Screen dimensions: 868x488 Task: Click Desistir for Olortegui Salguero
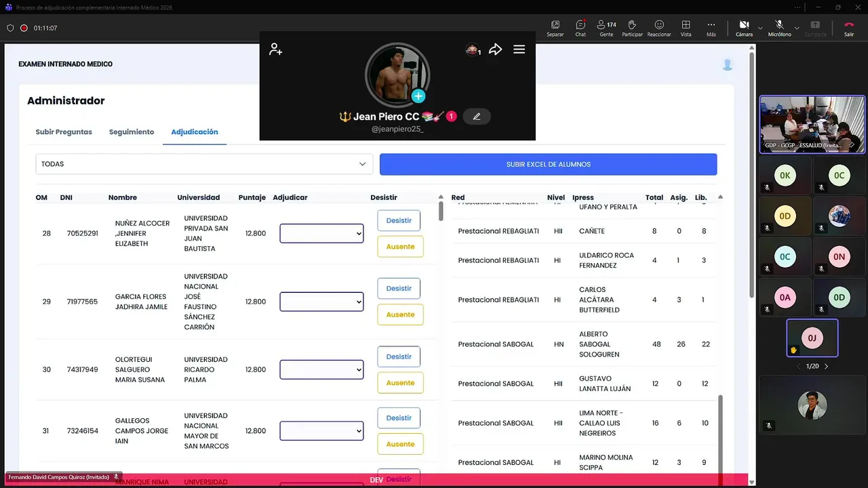tap(399, 357)
